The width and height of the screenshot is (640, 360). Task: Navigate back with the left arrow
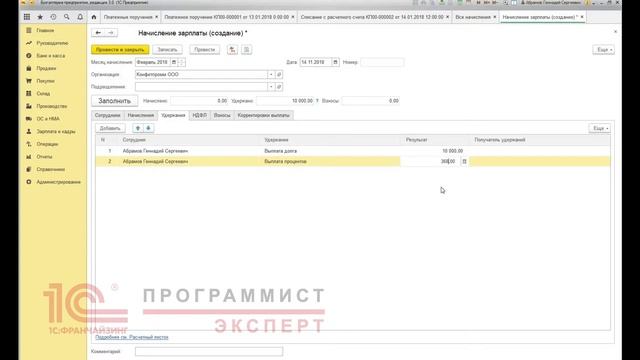pos(98,33)
